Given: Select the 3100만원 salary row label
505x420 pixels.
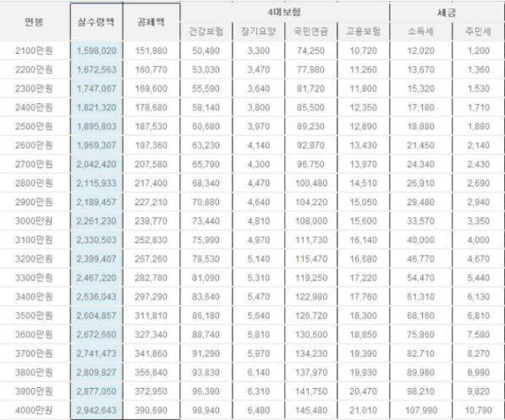Looking at the screenshot, I should coord(34,240).
